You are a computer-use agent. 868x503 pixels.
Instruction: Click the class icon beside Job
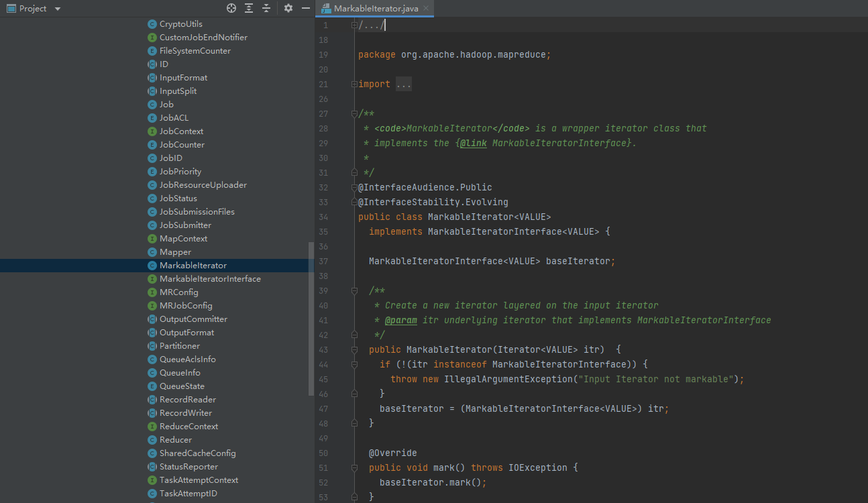coord(152,105)
